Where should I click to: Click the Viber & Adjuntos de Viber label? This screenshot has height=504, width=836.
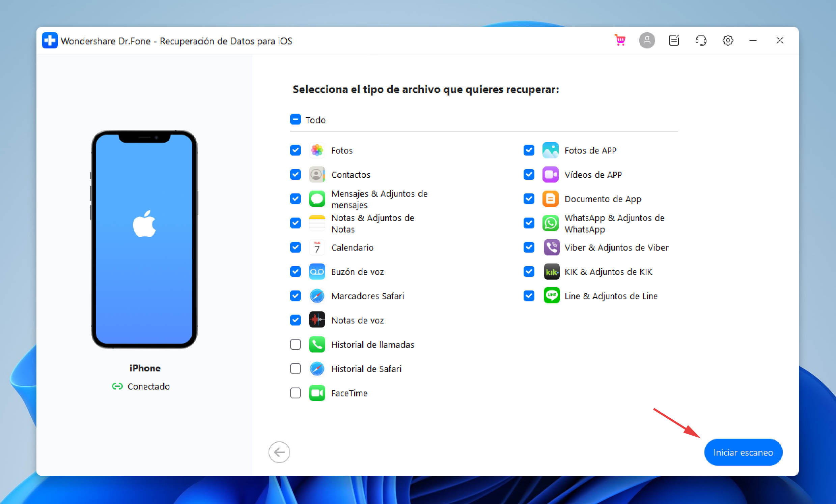click(x=616, y=247)
